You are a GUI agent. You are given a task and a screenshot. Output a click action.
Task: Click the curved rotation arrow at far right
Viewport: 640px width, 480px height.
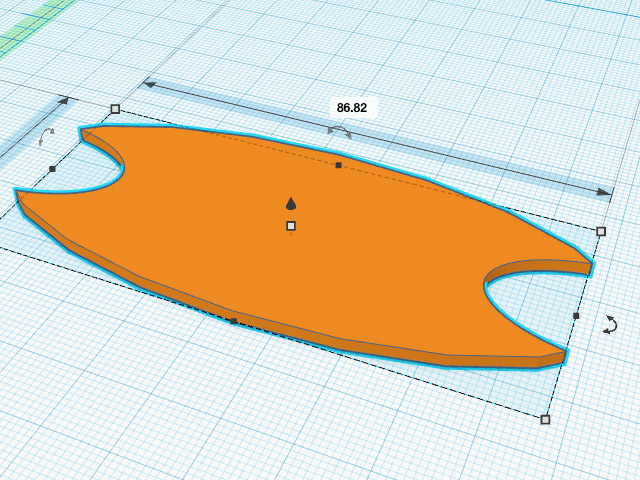(612, 323)
